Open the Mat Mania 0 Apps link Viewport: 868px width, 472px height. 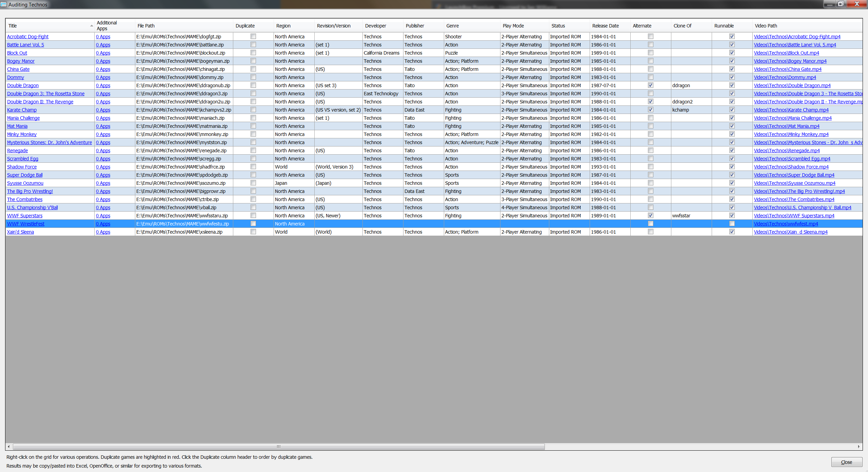click(x=103, y=126)
